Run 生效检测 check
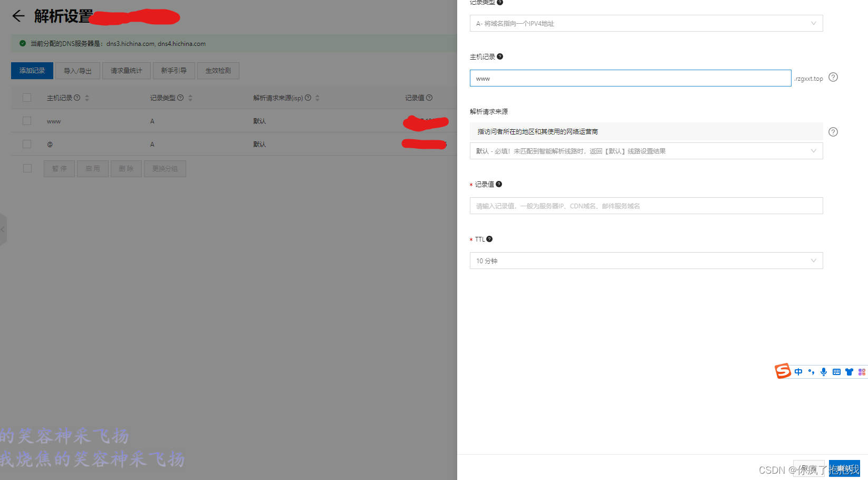 tap(218, 71)
